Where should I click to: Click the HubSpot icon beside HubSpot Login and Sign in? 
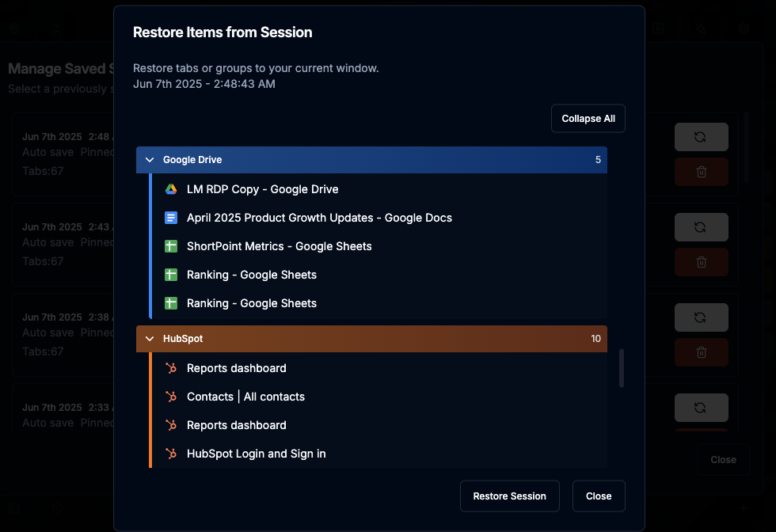coord(171,454)
